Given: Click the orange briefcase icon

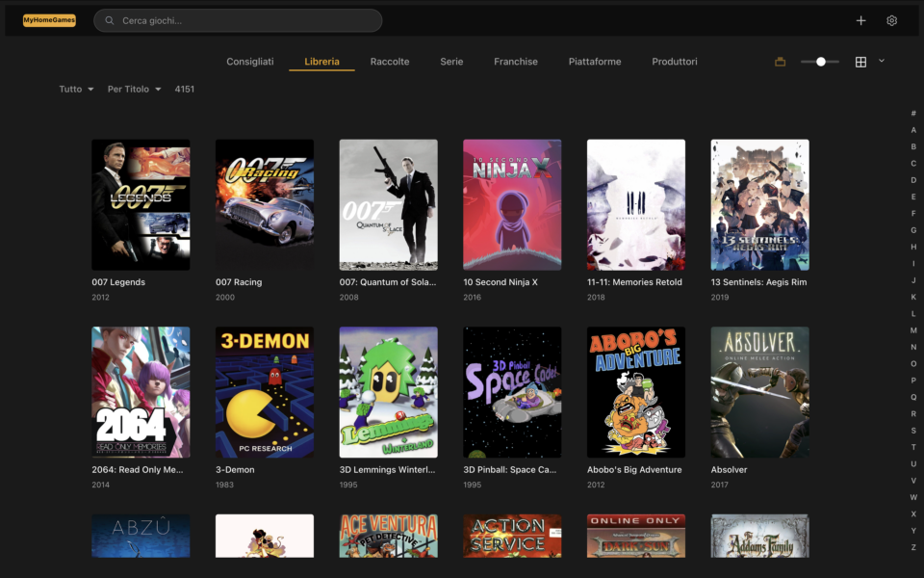Looking at the screenshot, I should (781, 62).
